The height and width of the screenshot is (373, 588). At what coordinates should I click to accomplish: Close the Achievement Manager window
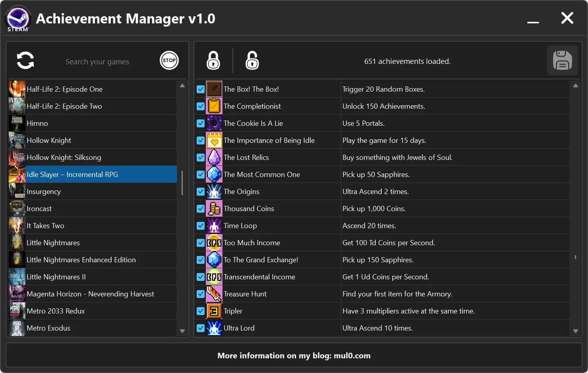pos(567,18)
